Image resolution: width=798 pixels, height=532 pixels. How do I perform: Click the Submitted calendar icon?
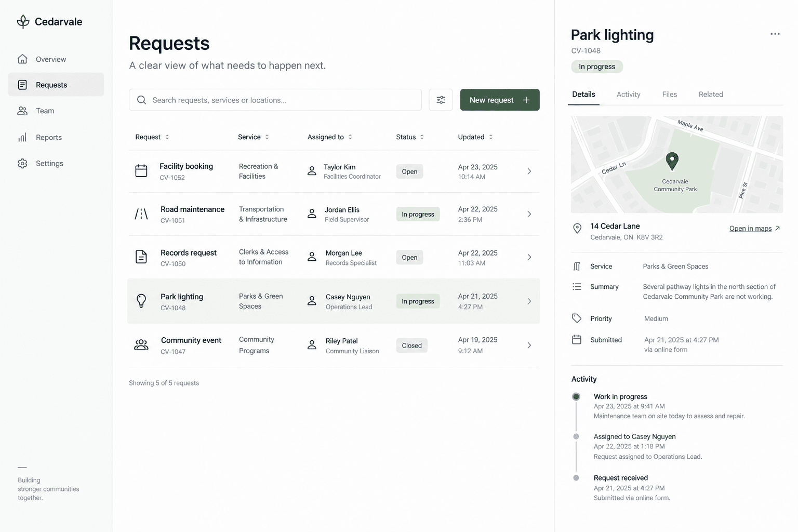click(577, 340)
